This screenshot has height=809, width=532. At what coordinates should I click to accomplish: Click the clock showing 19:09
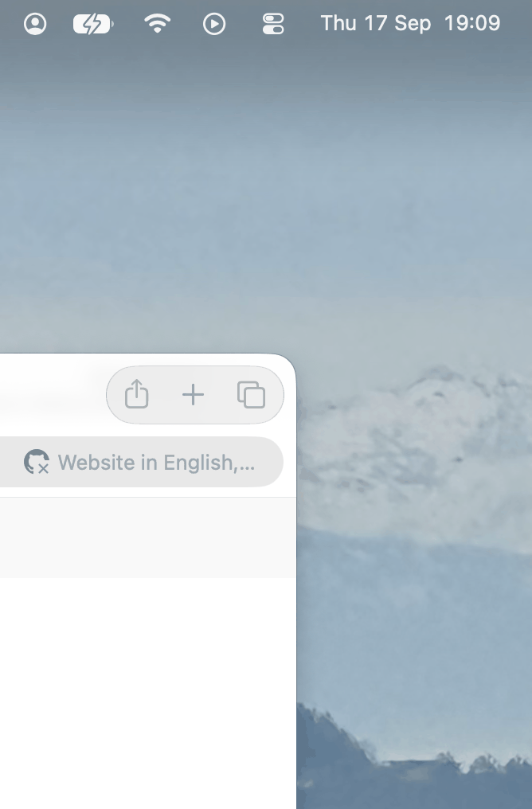(472, 23)
